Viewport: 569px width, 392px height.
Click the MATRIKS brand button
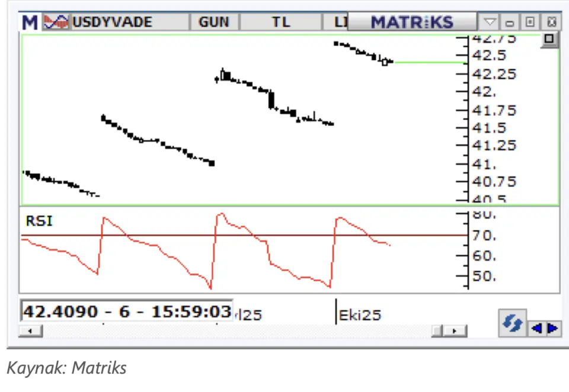pos(412,23)
